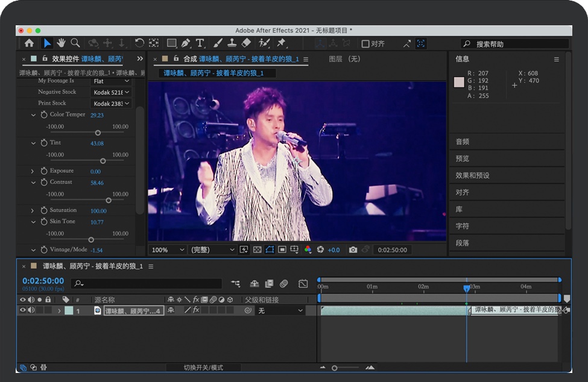Click the Color Temper slider handle
Image resolution: width=588 pixels, height=382 pixels.
pos(98,133)
